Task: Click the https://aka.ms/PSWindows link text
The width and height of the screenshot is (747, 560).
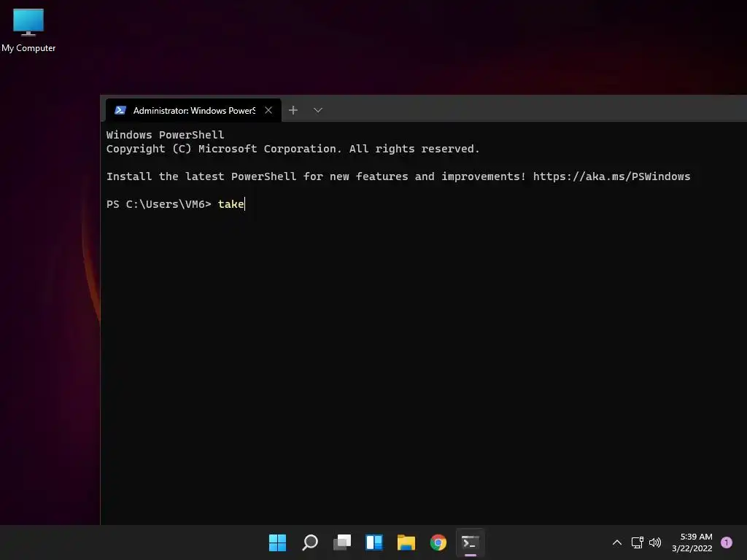Action: pyautogui.click(x=611, y=176)
